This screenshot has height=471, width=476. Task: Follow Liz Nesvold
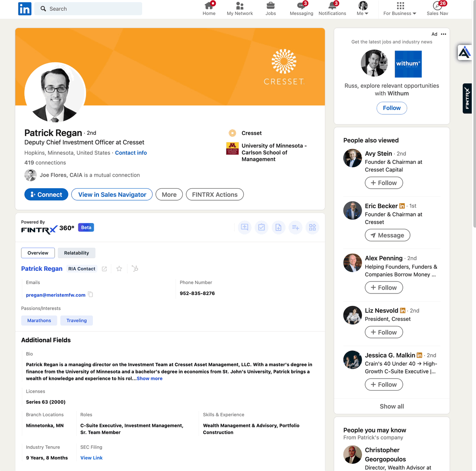click(384, 332)
